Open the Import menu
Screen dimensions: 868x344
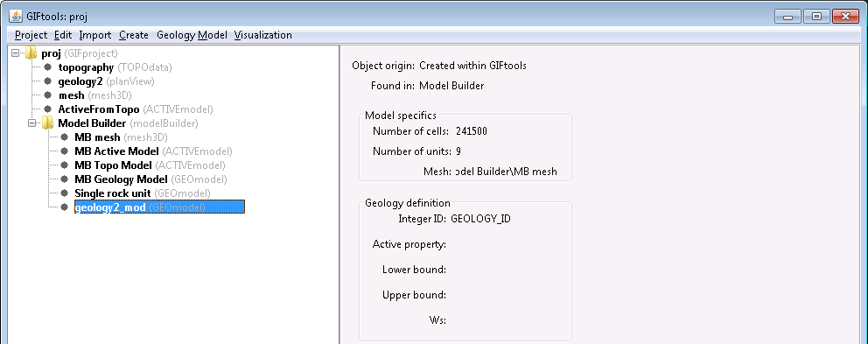[95, 35]
